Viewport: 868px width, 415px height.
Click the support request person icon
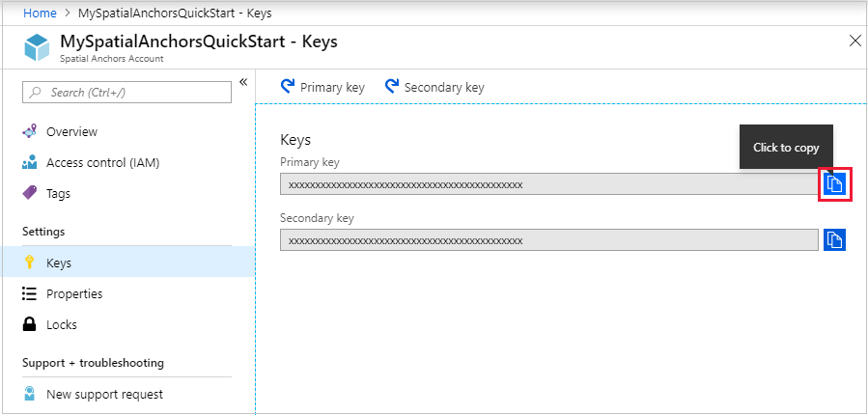(30, 394)
